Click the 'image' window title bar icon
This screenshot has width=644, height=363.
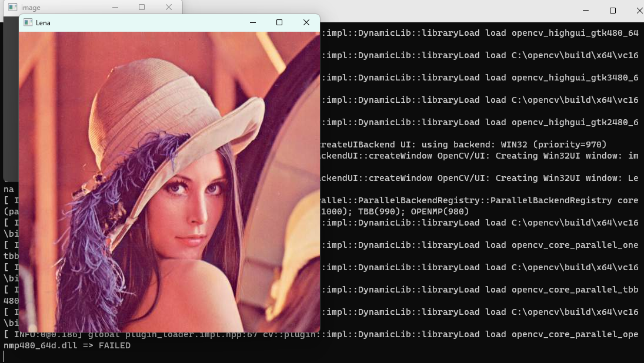tap(13, 8)
